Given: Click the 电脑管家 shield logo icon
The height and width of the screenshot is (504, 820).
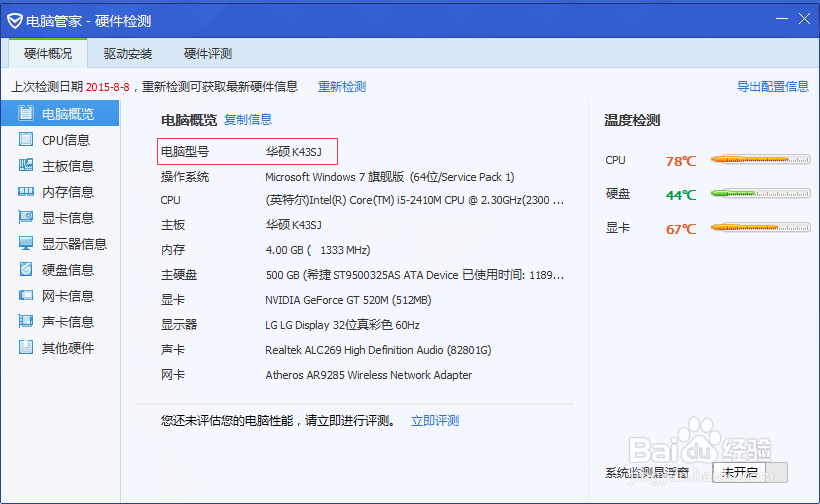Looking at the screenshot, I should (15, 21).
